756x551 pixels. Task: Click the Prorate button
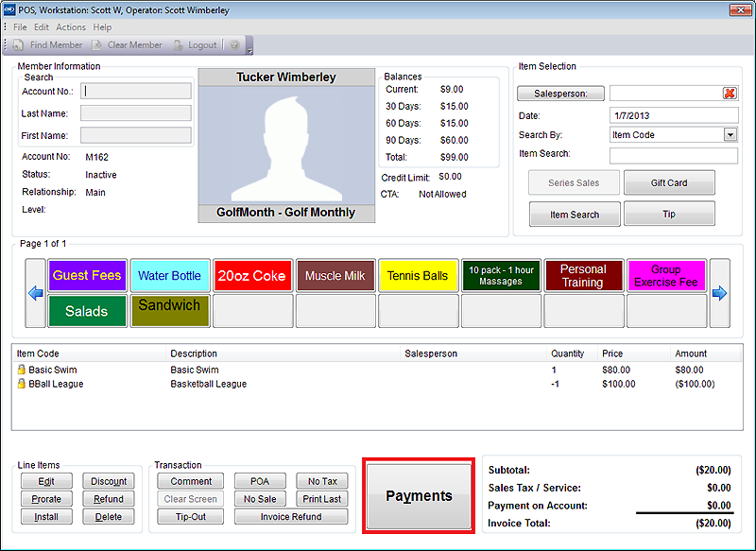pos(46,499)
